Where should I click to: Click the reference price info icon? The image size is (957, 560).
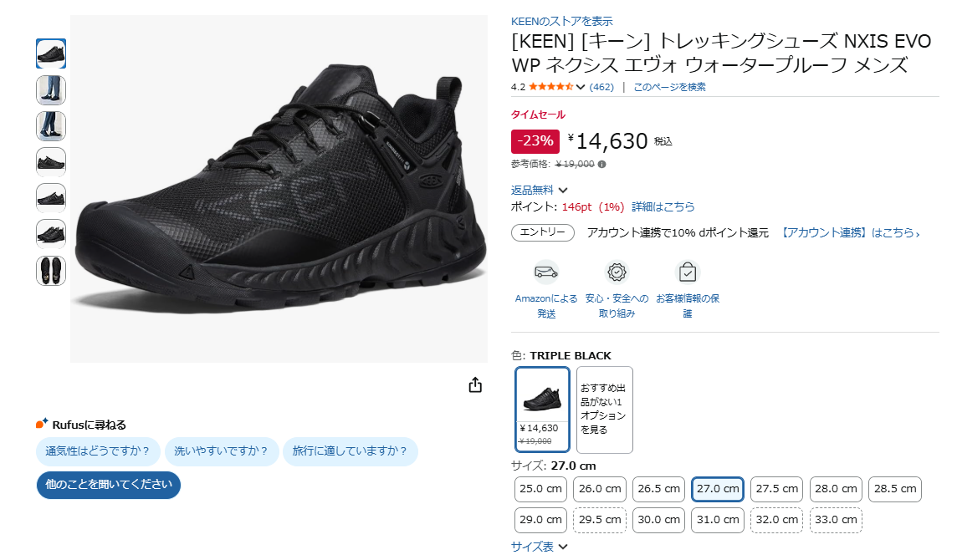point(602,165)
